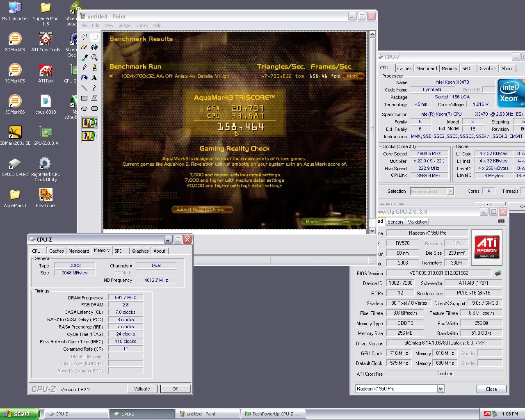Click the GPU-Z screenshot camera icon

(x=501, y=221)
